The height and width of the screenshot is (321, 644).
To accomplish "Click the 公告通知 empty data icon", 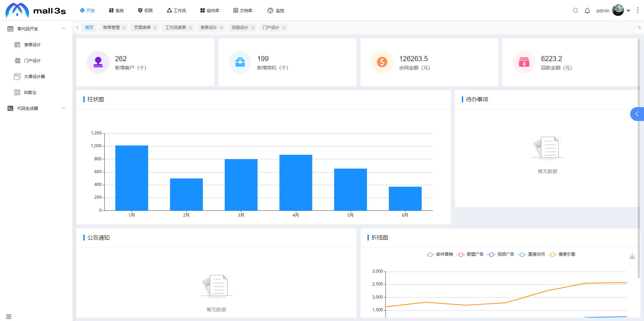I will click(216, 287).
